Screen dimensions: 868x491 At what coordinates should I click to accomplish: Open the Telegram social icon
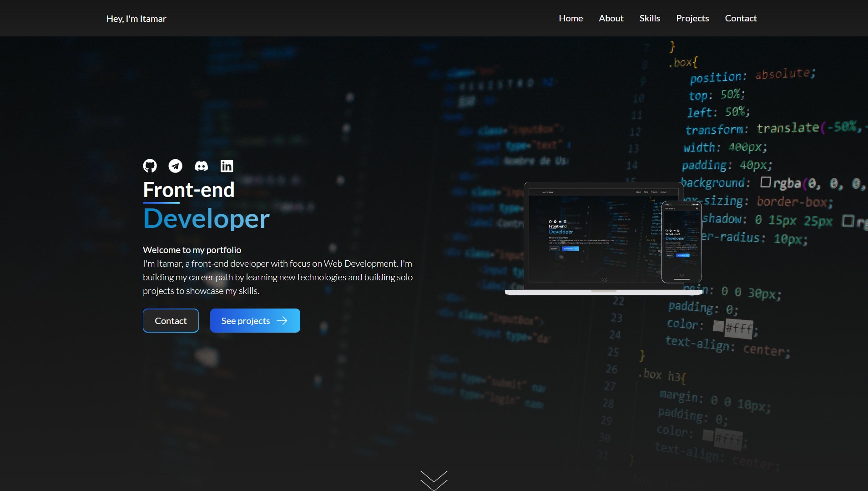tap(175, 166)
